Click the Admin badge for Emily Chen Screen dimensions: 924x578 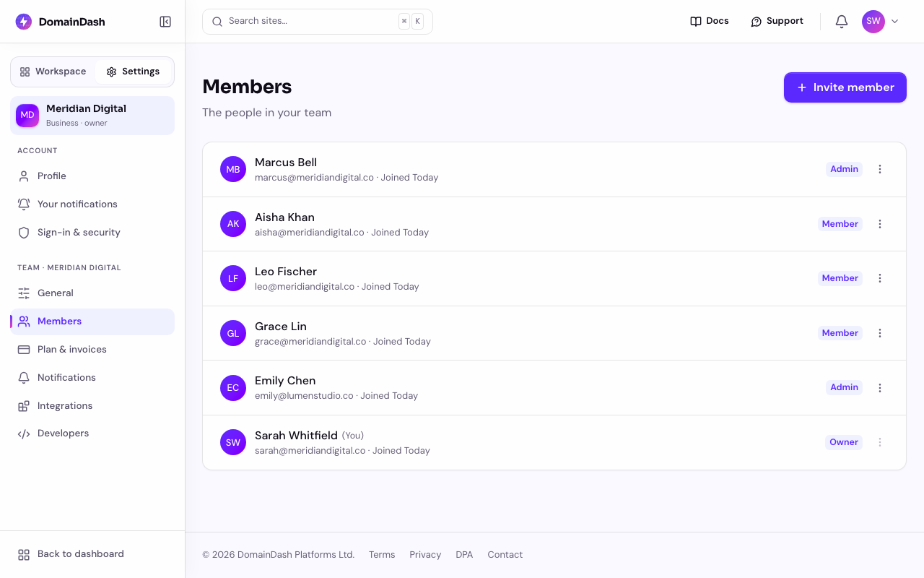tap(844, 387)
